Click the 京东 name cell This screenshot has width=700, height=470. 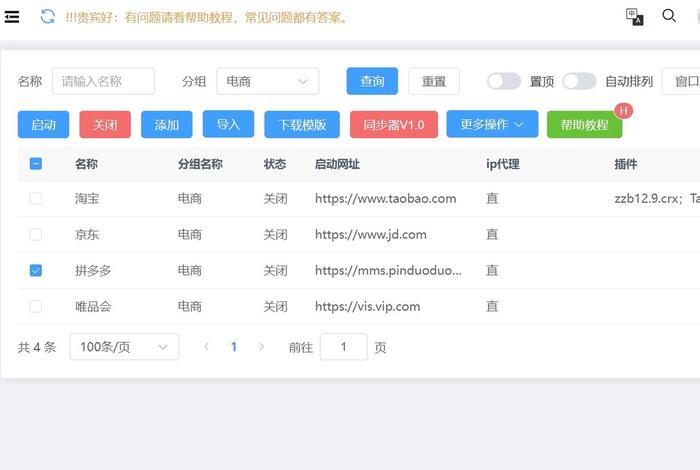coord(87,234)
